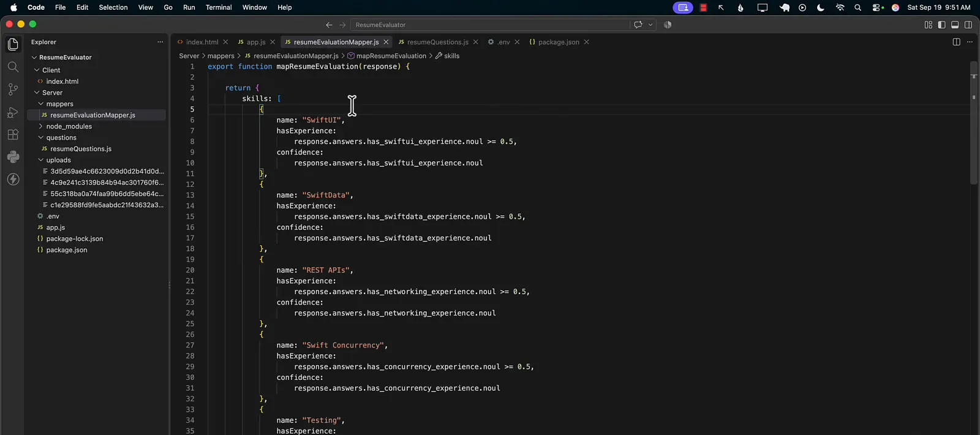This screenshot has width=980, height=435.
Task: Collapse the uploads folder
Action: pyautogui.click(x=41, y=161)
